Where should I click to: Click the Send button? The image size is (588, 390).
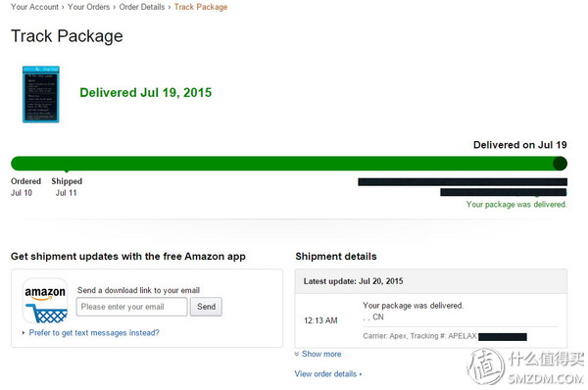coord(206,307)
